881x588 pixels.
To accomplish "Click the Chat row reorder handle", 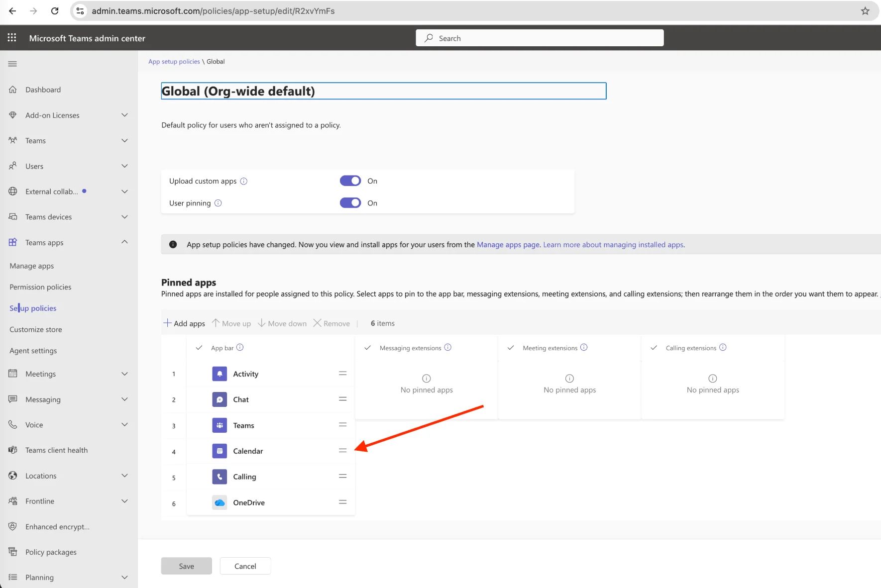I will click(342, 399).
